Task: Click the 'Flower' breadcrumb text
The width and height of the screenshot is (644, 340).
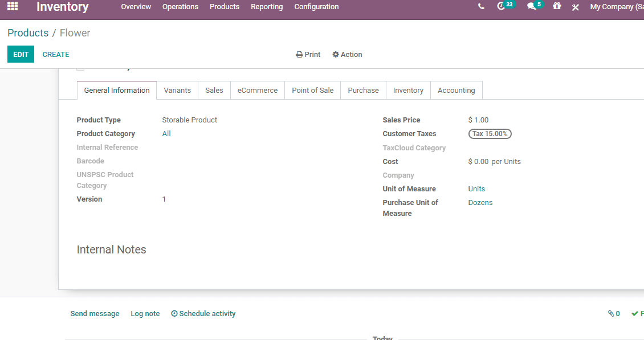Action: (75, 33)
